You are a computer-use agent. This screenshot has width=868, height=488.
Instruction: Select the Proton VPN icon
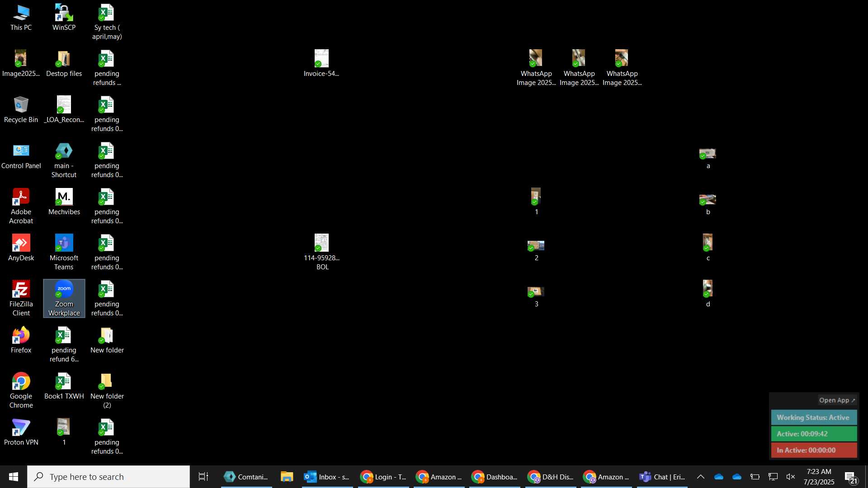coord(21,433)
